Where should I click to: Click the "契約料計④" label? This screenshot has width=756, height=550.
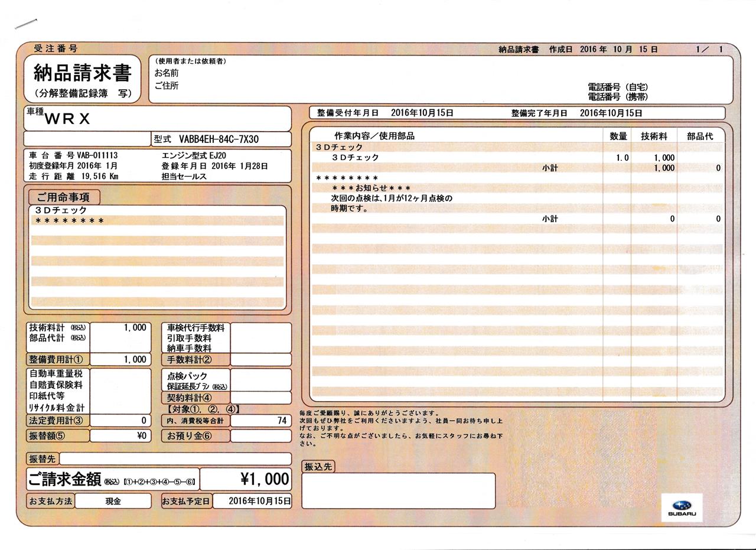point(189,398)
